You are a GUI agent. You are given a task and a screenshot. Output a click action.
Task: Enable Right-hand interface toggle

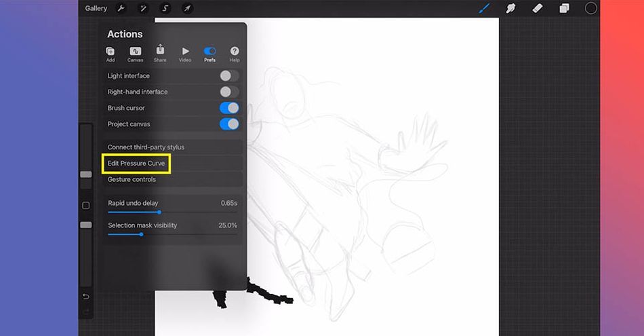[x=228, y=92]
